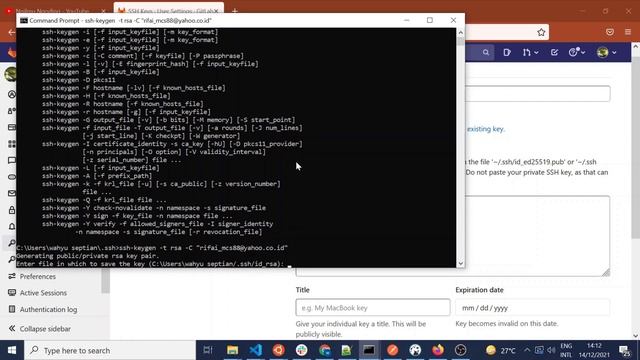Screen dimensions: 640x360
Task: Open Chrome from the taskbar
Action: pyautogui.click(x=325, y=350)
